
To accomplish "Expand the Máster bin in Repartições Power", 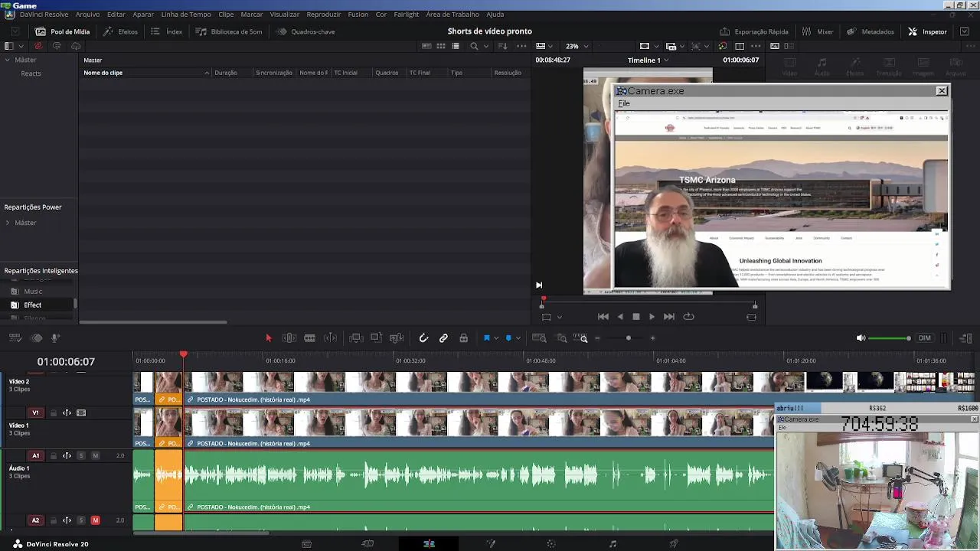I will pos(8,223).
